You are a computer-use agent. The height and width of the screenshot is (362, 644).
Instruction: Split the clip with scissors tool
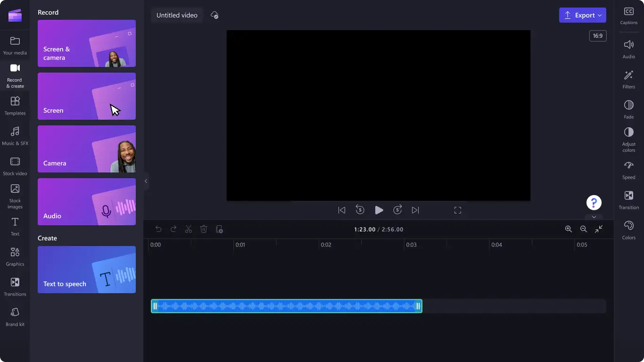click(x=189, y=229)
